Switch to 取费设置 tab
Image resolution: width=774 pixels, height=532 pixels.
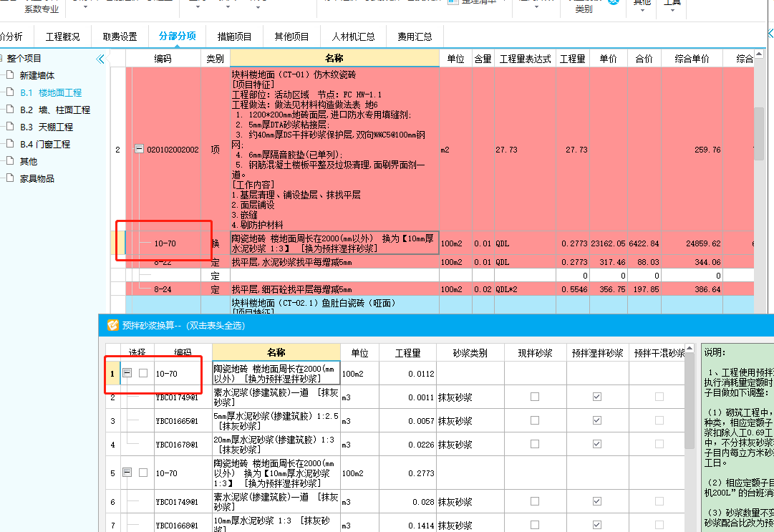(120, 37)
